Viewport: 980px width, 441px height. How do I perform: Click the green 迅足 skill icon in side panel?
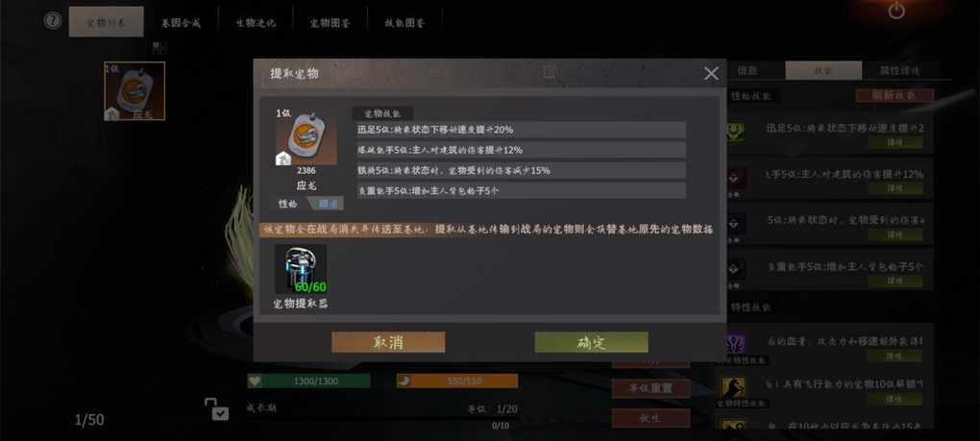736,133
